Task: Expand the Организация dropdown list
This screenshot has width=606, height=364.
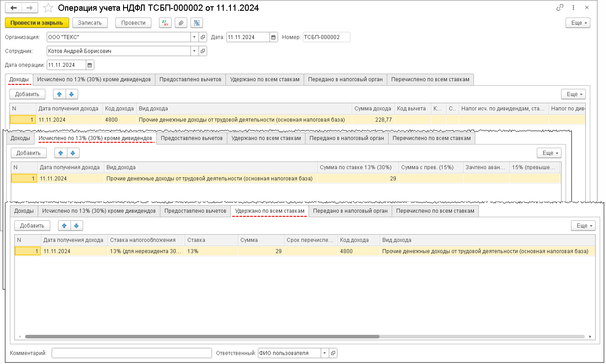Action: click(195, 37)
